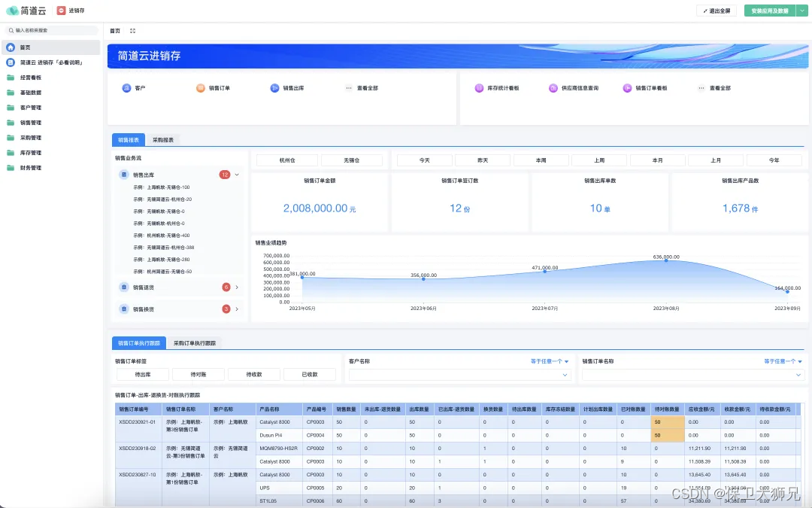Click 示例：上海帆软-无锡仓-100 entry
The image size is (812, 508).
point(162,187)
